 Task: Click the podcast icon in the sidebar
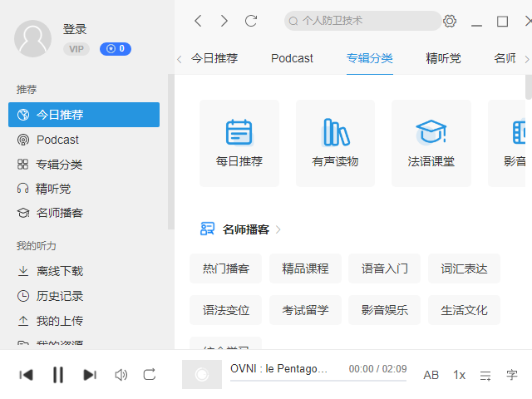[x=23, y=140]
